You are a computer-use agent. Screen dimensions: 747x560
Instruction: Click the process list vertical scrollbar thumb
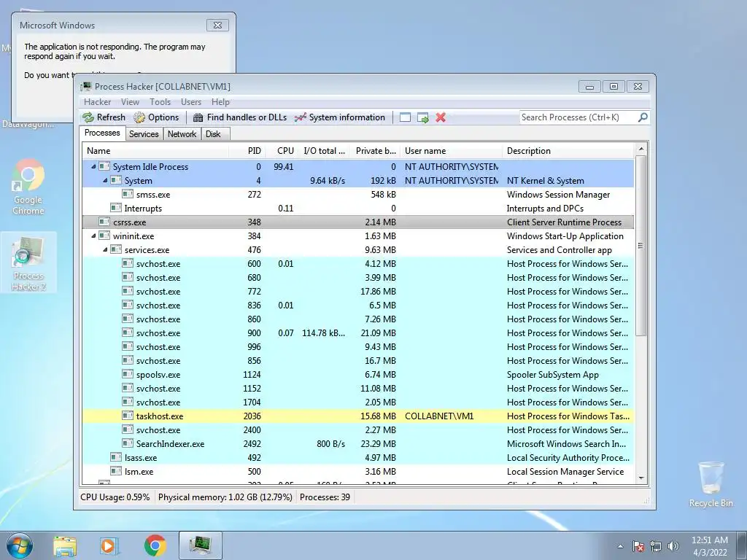pyautogui.click(x=641, y=246)
